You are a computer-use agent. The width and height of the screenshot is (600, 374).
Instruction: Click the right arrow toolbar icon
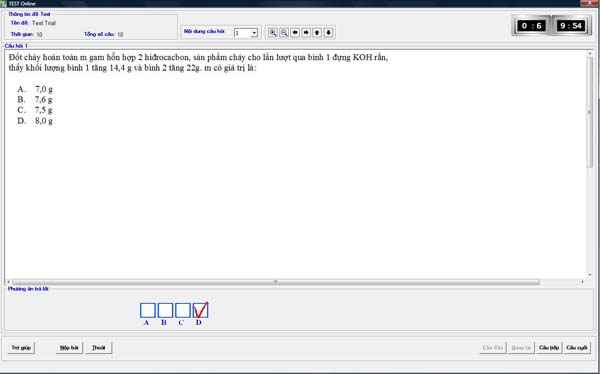click(x=306, y=33)
